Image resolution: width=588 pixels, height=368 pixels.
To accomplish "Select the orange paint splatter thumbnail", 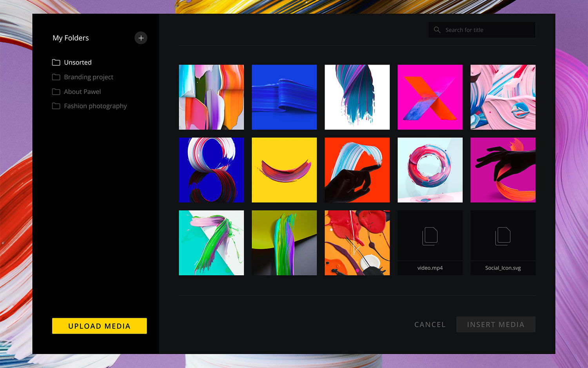I will click(x=357, y=243).
